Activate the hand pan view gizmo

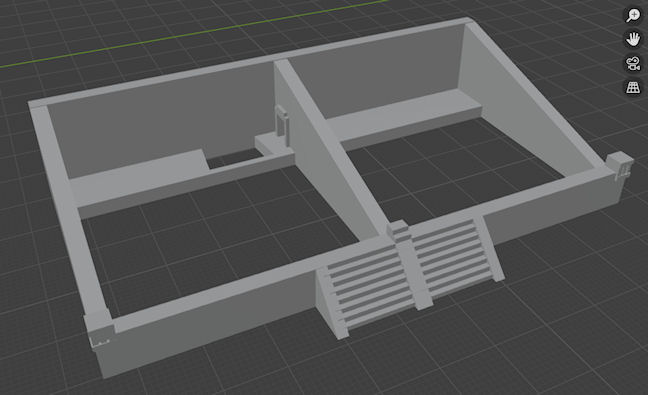coord(633,39)
